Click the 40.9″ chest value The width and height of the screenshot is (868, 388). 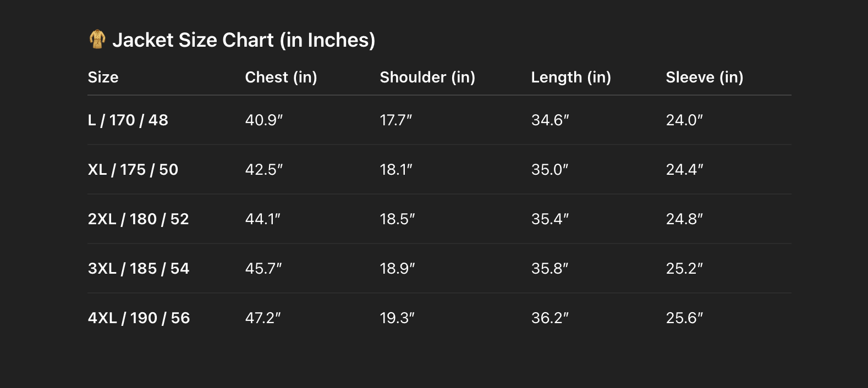(263, 120)
